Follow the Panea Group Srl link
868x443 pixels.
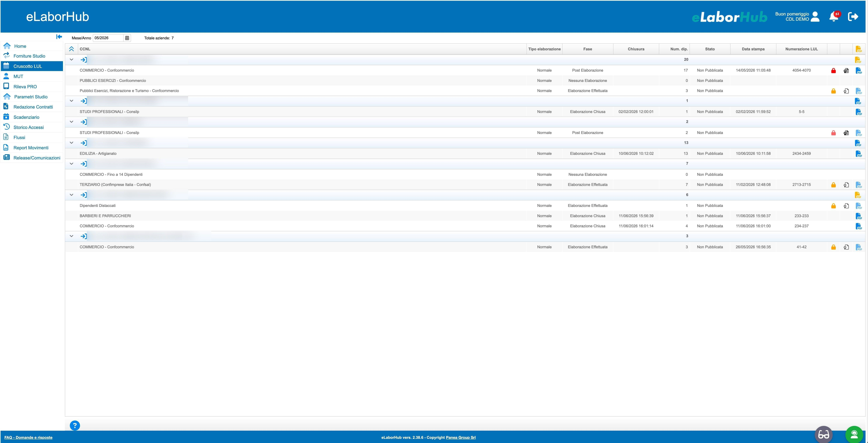click(461, 438)
